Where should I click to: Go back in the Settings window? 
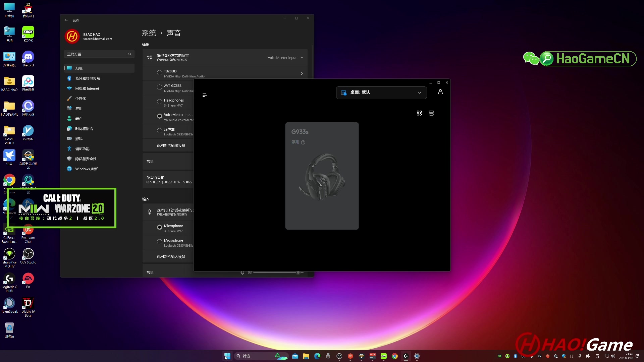tap(66, 20)
